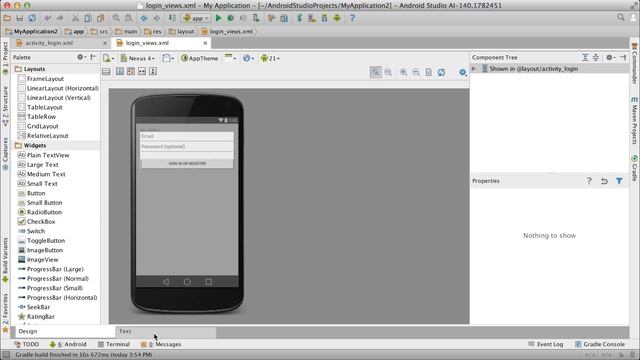Click the Help question mark toolbar icon
640x360 pixels.
point(352,18)
